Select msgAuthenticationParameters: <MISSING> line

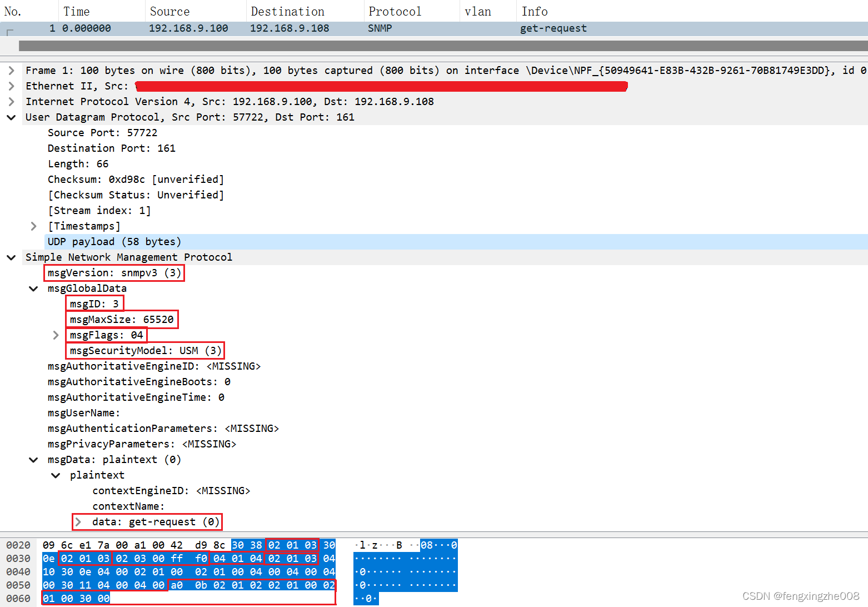pyautogui.click(x=163, y=429)
